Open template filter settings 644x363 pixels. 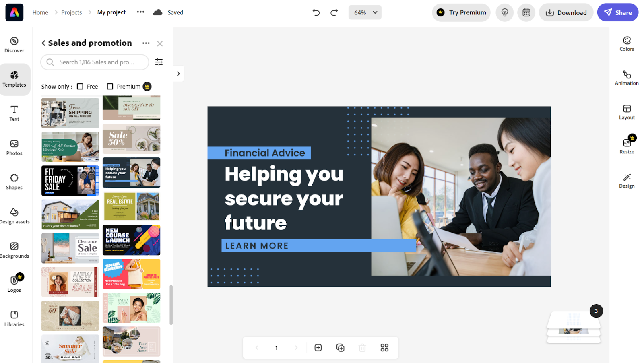coord(159,62)
